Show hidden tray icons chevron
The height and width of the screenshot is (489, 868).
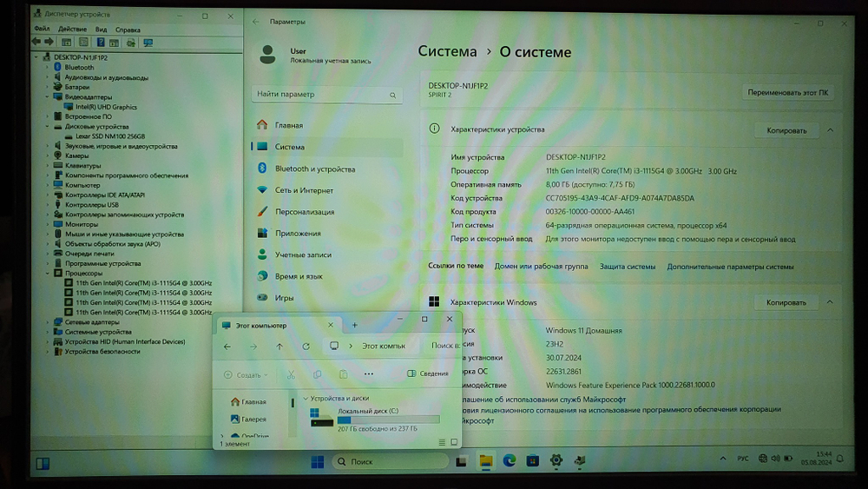(x=723, y=459)
